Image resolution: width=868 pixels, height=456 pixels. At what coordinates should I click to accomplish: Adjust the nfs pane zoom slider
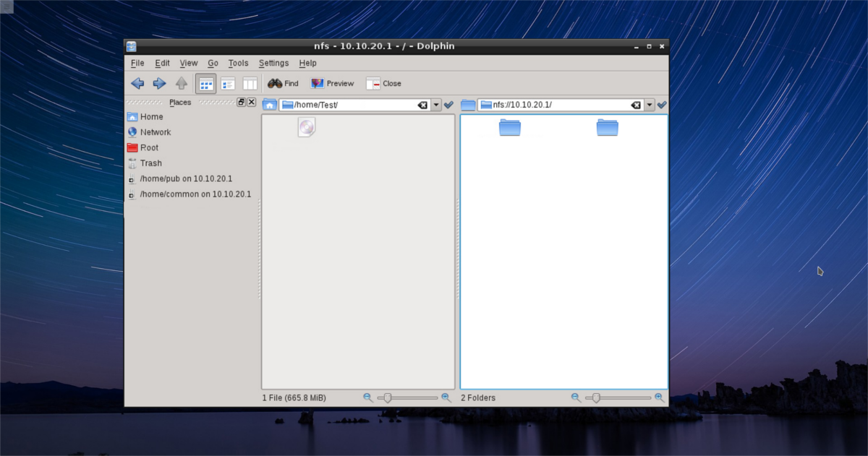click(x=618, y=397)
